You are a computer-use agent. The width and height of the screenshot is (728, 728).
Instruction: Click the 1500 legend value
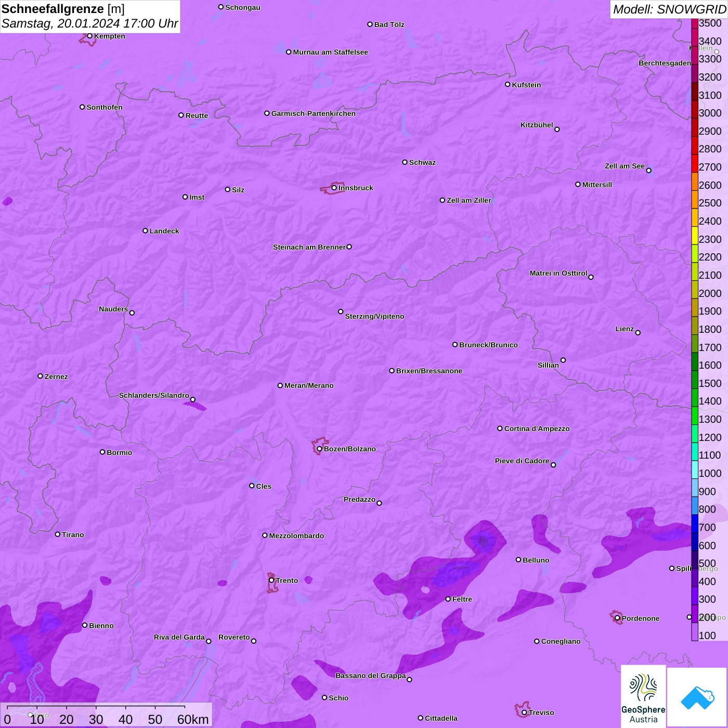click(x=710, y=383)
